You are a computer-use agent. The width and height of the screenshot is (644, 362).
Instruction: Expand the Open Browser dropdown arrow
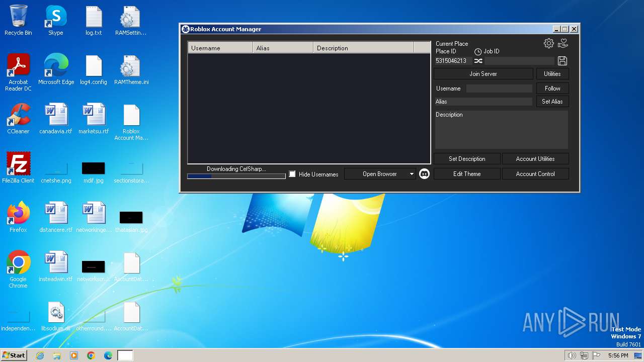[x=412, y=174]
